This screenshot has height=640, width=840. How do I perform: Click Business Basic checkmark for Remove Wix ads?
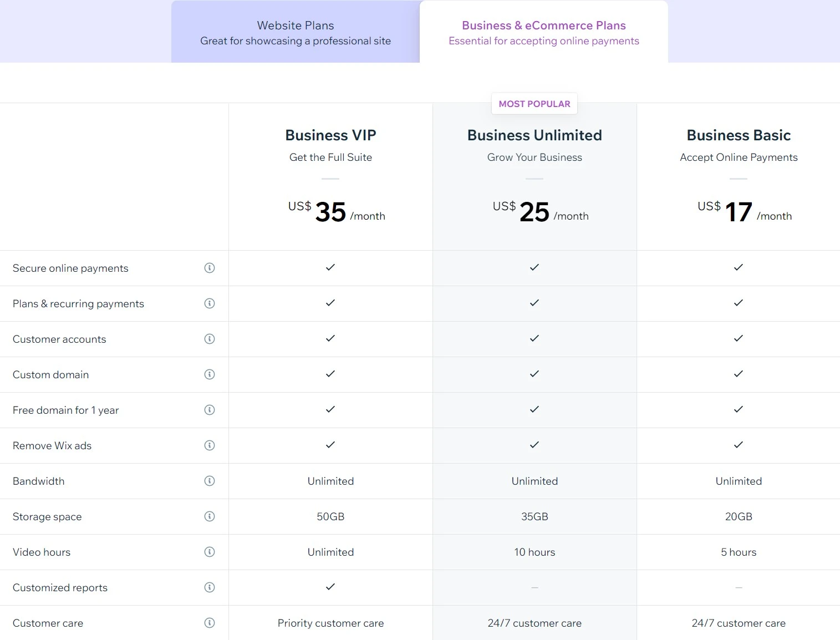pyautogui.click(x=739, y=445)
